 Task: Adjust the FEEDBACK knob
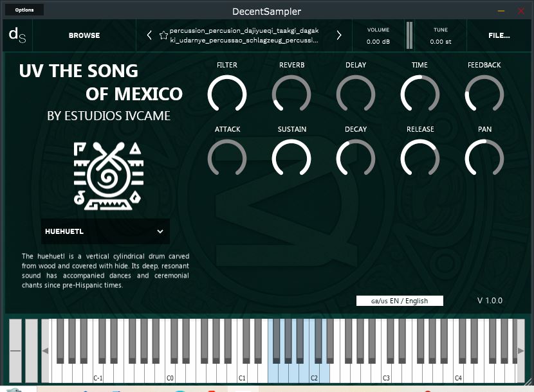(x=484, y=94)
